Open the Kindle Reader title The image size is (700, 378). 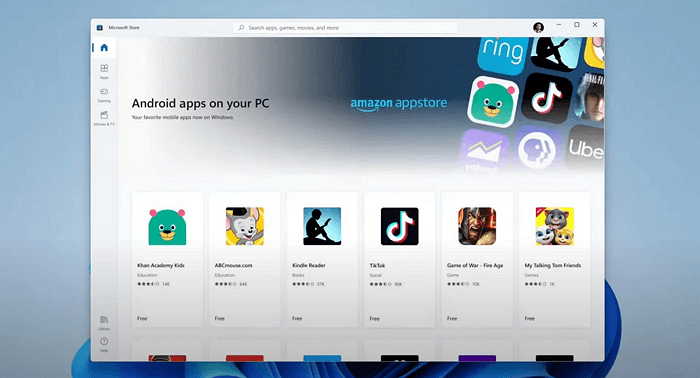coord(309,265)
